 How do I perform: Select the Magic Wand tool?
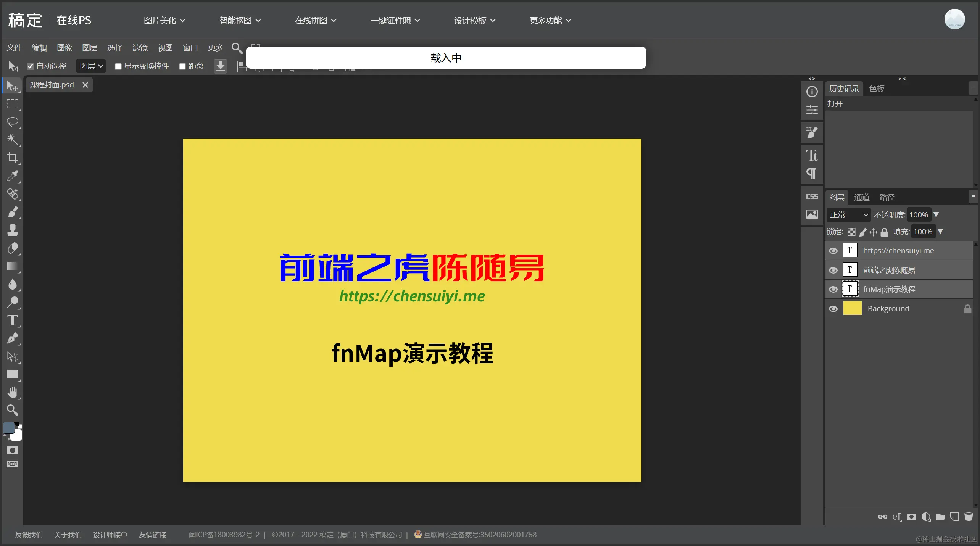(x=13, y=140)
